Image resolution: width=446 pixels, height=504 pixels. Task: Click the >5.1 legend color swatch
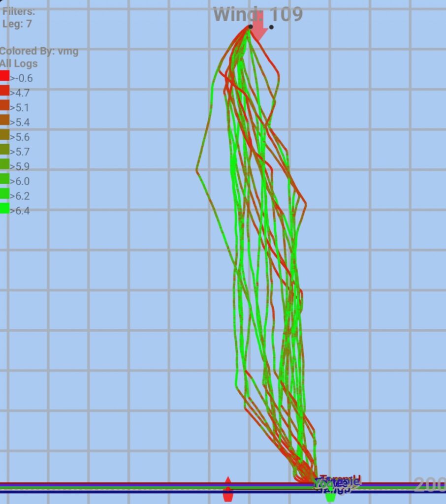tap(4, 105)
